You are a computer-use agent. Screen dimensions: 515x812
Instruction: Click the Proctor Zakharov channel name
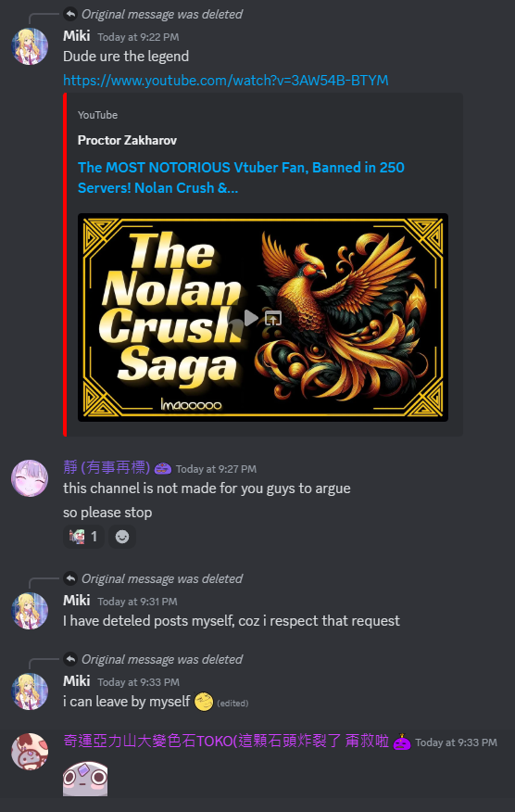(x=127, y=140)
